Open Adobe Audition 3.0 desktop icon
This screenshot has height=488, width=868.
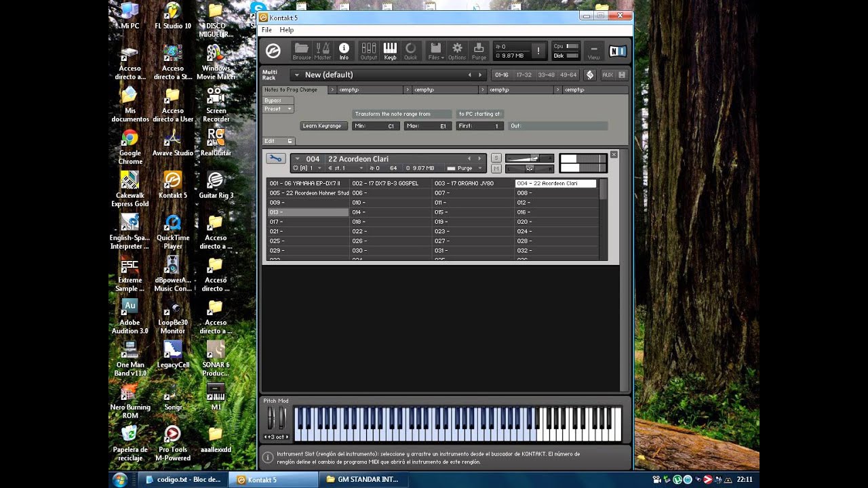(130, 317)
